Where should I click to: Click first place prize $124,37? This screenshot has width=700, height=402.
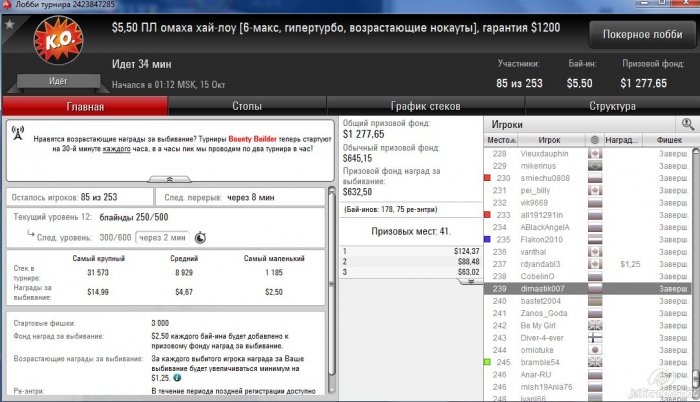(467, 251)
